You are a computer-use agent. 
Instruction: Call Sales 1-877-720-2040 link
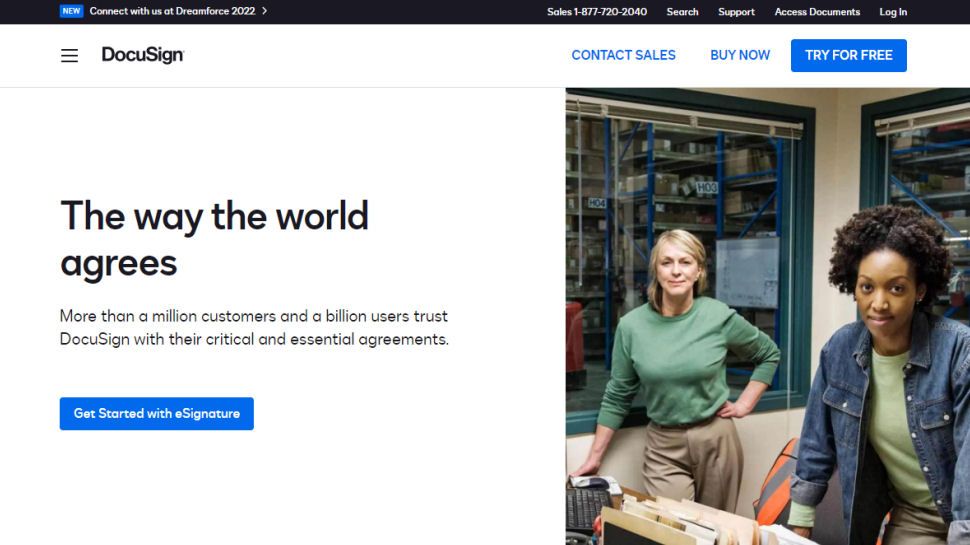click(x=597, y=12)
